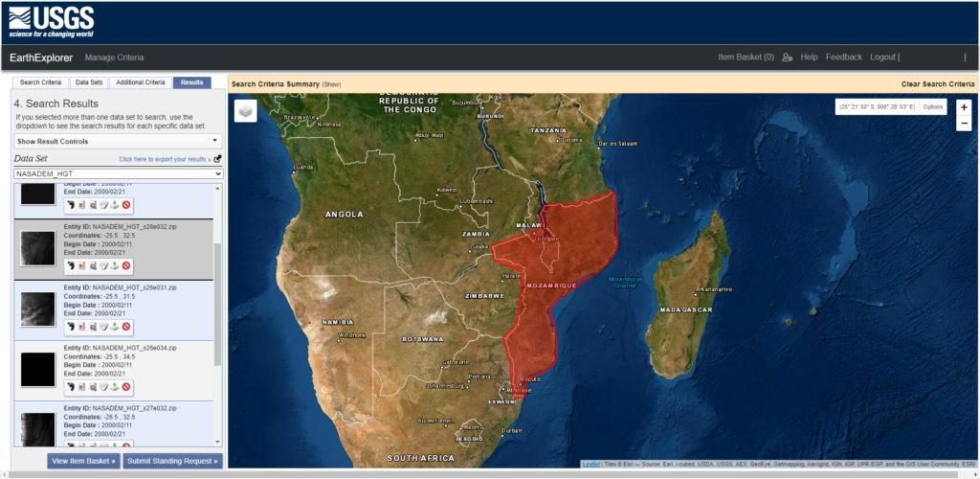Show footprint for NASADEM_HGT_s26e034.zip
The height and width of the screenshot is (479, 980).
coord(70,387)
